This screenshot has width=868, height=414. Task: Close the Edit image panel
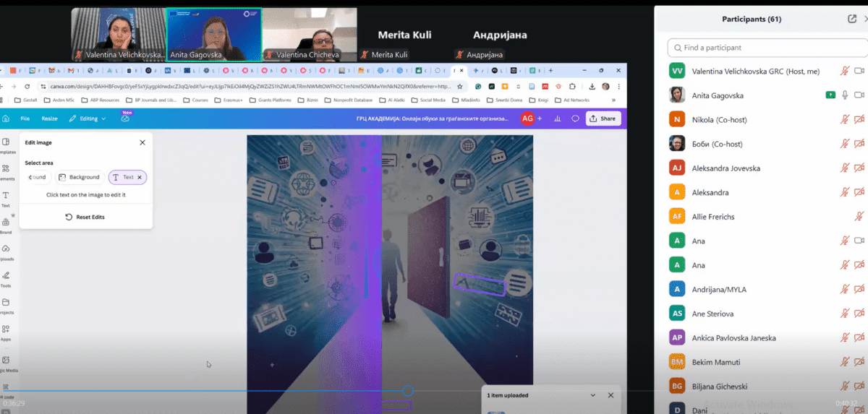[142, 143]
